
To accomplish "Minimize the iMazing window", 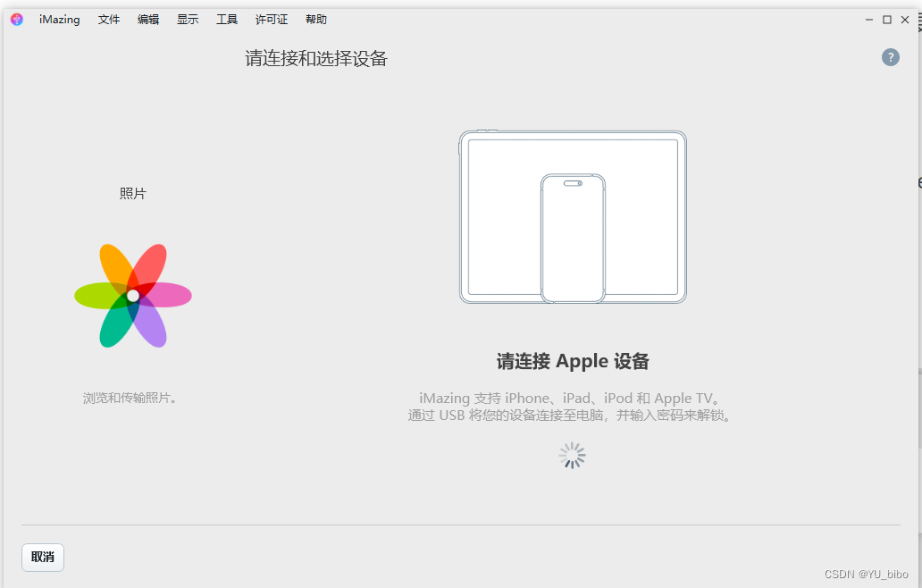I will (869, 20).
